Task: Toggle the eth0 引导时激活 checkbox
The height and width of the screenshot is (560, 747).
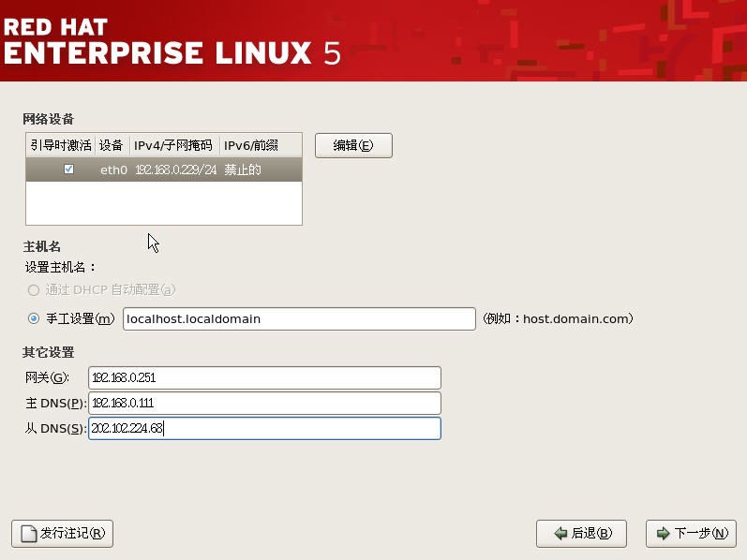Action: pos(68,169)
